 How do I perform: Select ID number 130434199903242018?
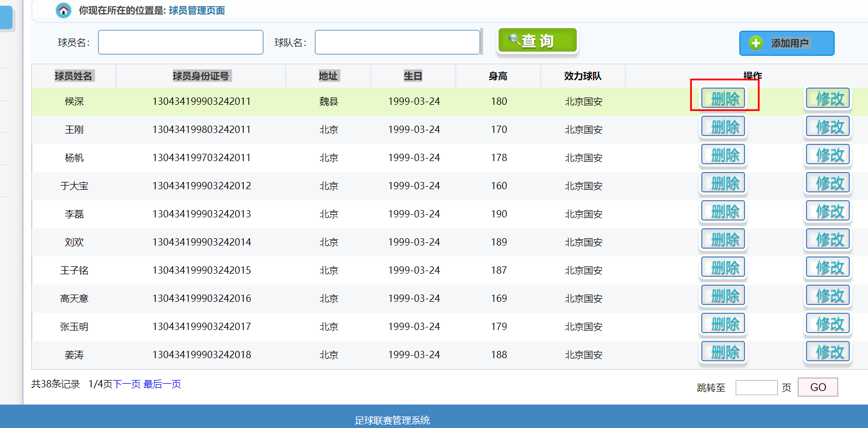click(202, 354)
